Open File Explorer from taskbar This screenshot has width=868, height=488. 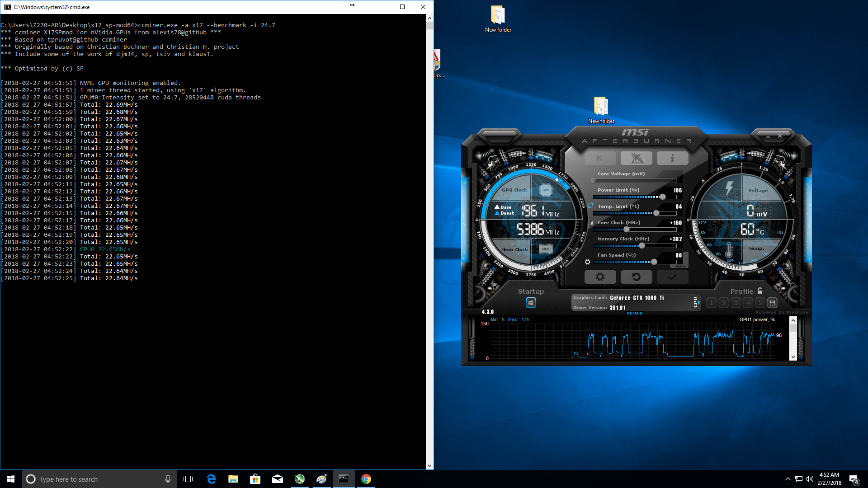[x=233, y=479]
